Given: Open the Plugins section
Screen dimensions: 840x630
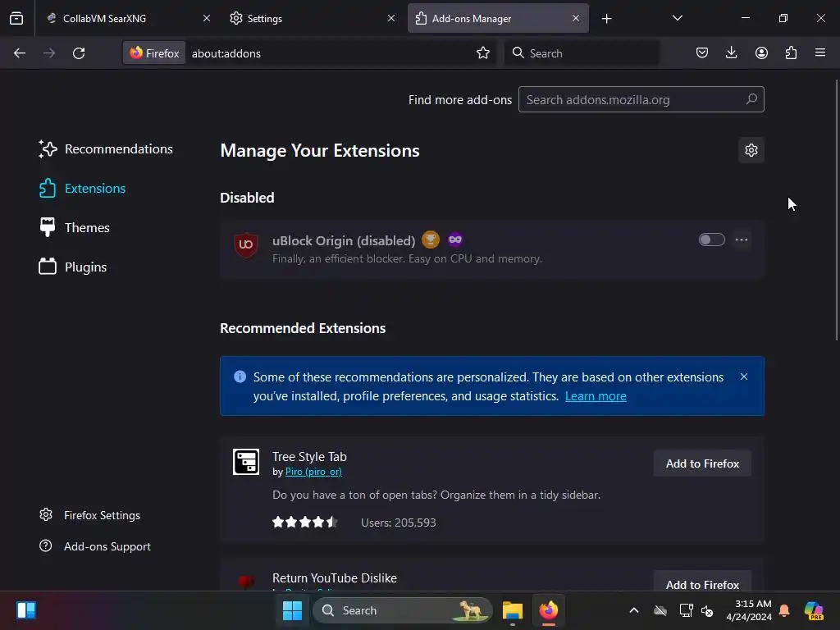Looking at the screenshot, I should click(73, 267).
